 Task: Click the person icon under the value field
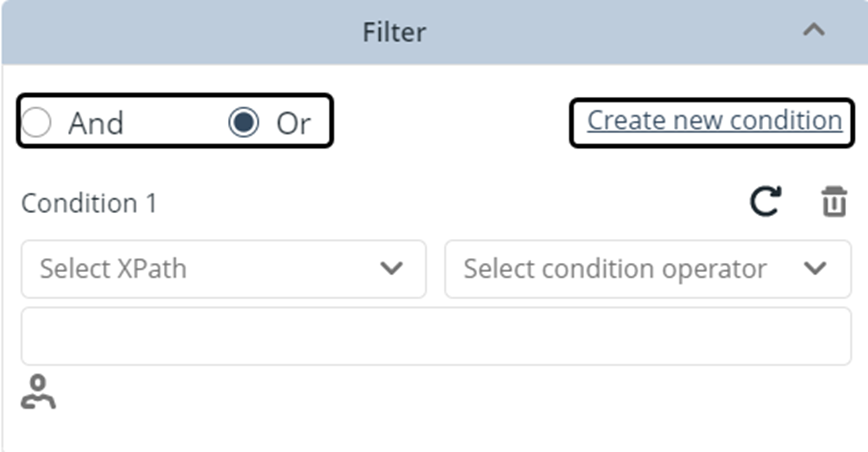click(x=38, y=392)
